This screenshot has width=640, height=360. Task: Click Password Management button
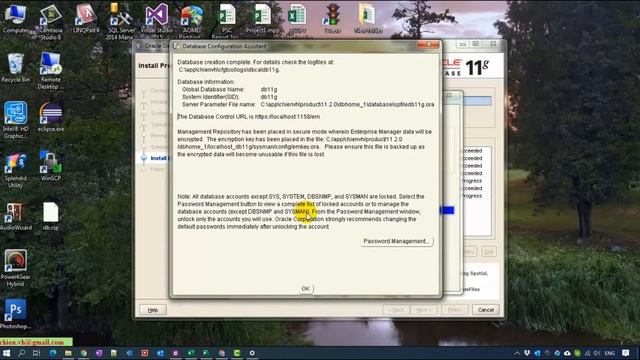tap(396, 241)
